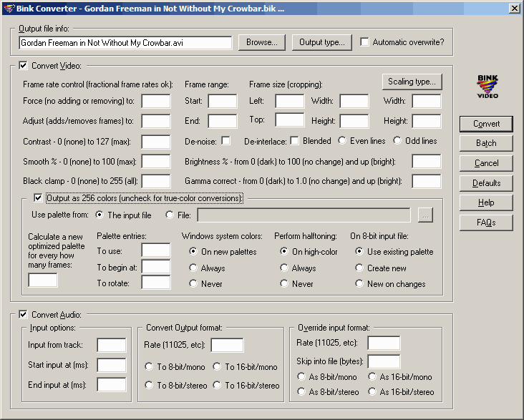Click the Gamma correct value field
Screen dimensions: 524x420
pyautogui.click(x=427, y=182)
